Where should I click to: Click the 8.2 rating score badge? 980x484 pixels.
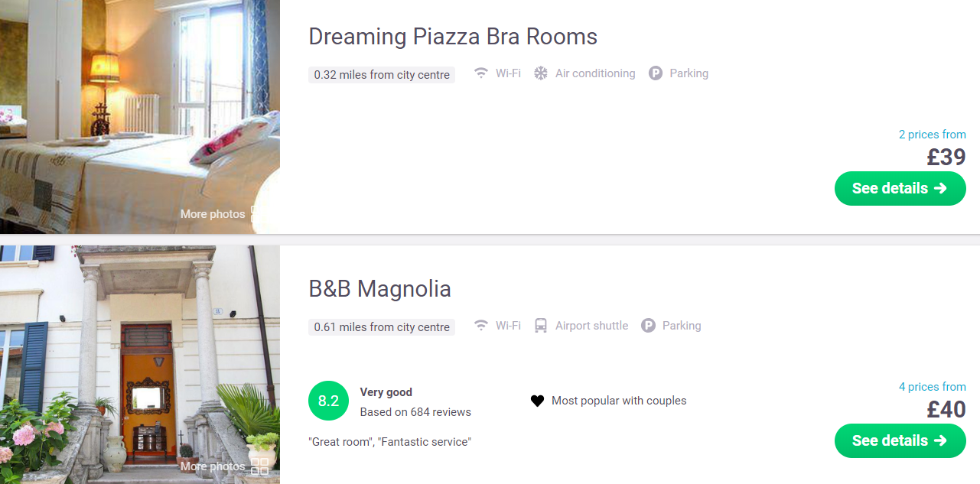pyautogui.click(x=328, y=401)
